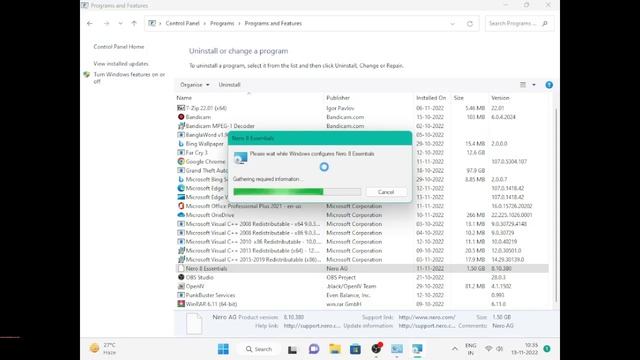Open Task View on the taskbar
Viewport: 640px width, 360px height.
(292, 349)
